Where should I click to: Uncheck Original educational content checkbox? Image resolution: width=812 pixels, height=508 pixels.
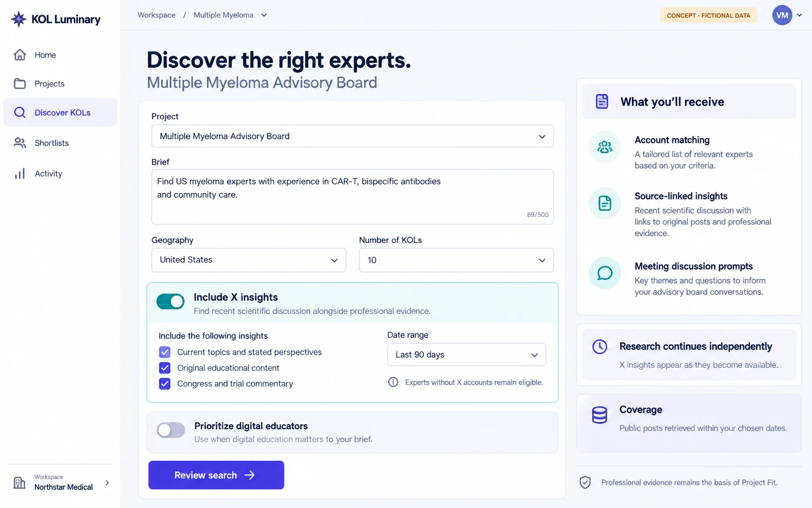[x=164, y=368]
